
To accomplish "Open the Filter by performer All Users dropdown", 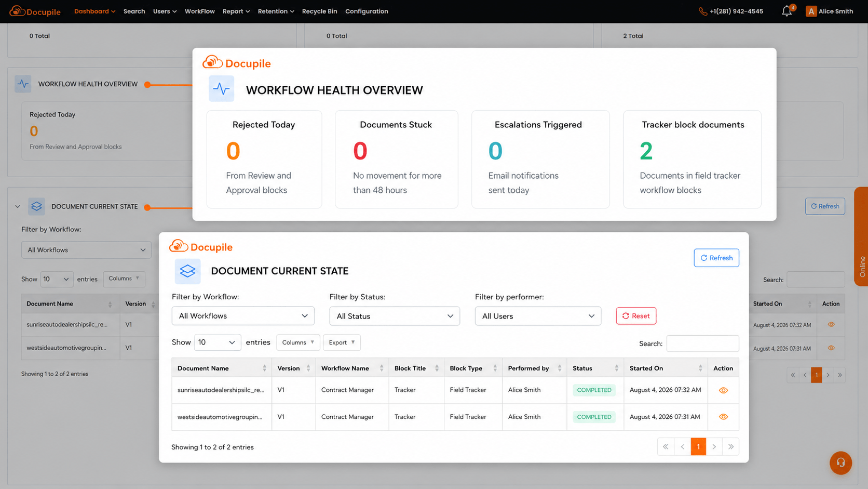I will (x=538, y=316).
